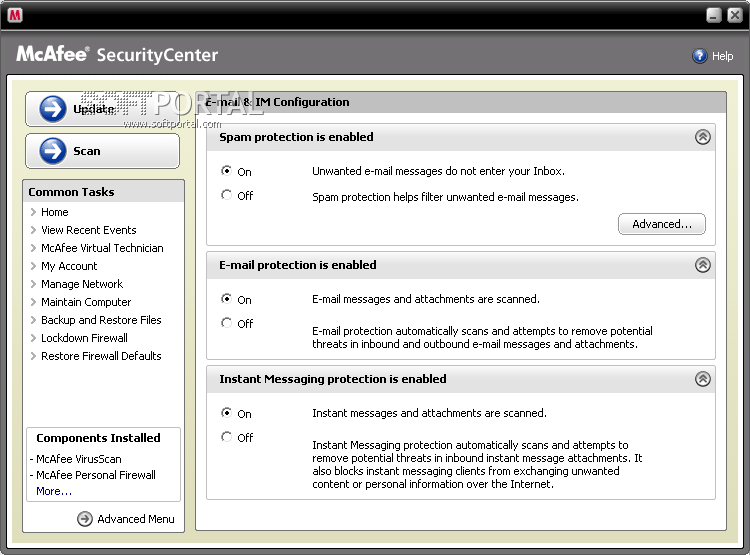Image resolution: width=750 pixels, height=555 pixels.
Task: Click McAfee Personal Firewall component entry
Action: coord(96,475)
